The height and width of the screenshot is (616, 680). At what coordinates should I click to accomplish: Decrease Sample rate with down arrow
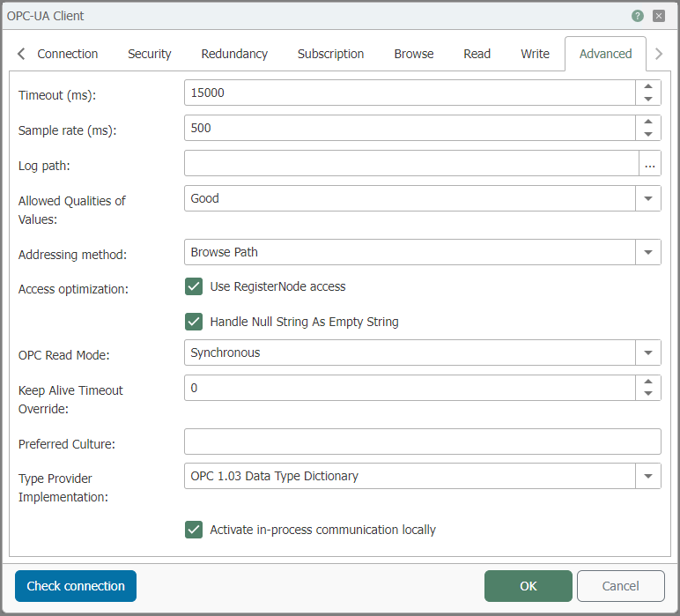(x=648, y=134)
